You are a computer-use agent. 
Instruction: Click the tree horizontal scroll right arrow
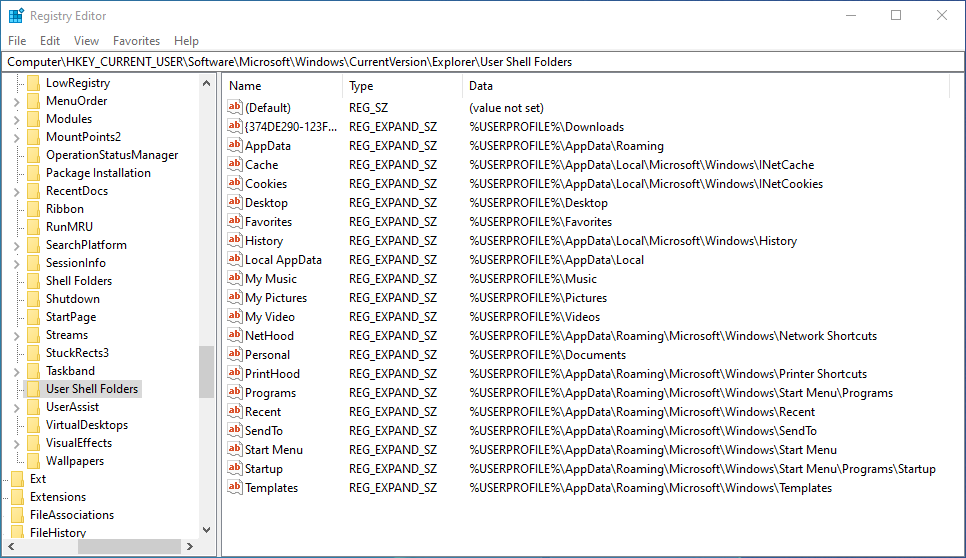190,546
